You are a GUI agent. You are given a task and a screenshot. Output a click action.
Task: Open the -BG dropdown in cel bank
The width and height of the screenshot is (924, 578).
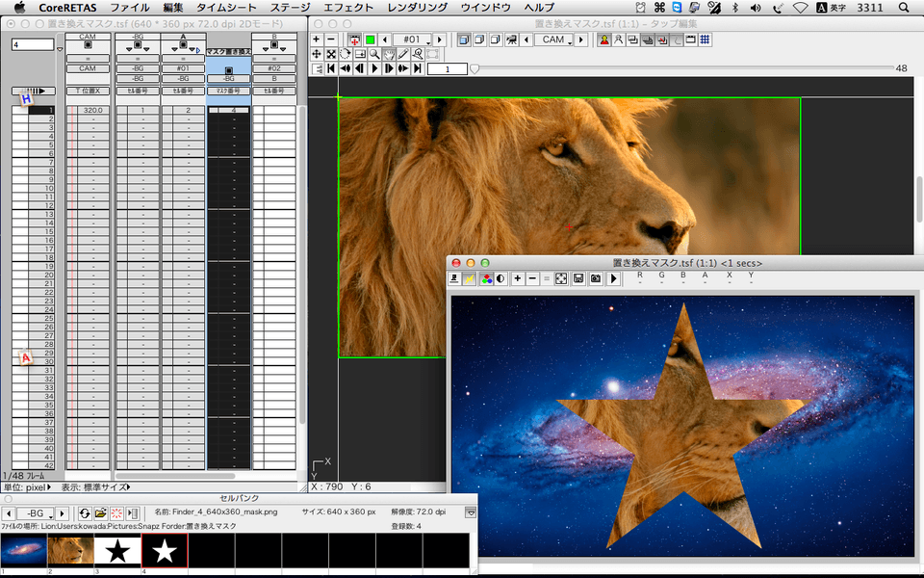(x=37, y=513)
